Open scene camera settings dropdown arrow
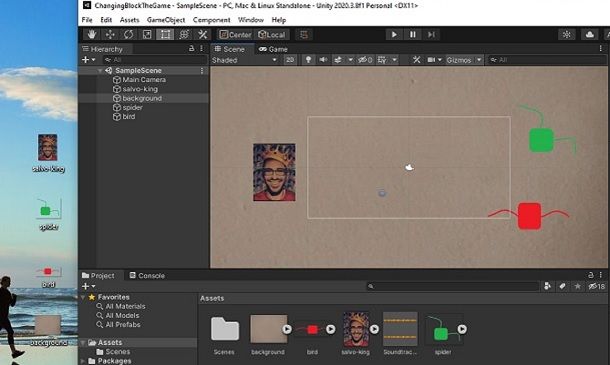This screenshot has width=610, height=365. 440,60
